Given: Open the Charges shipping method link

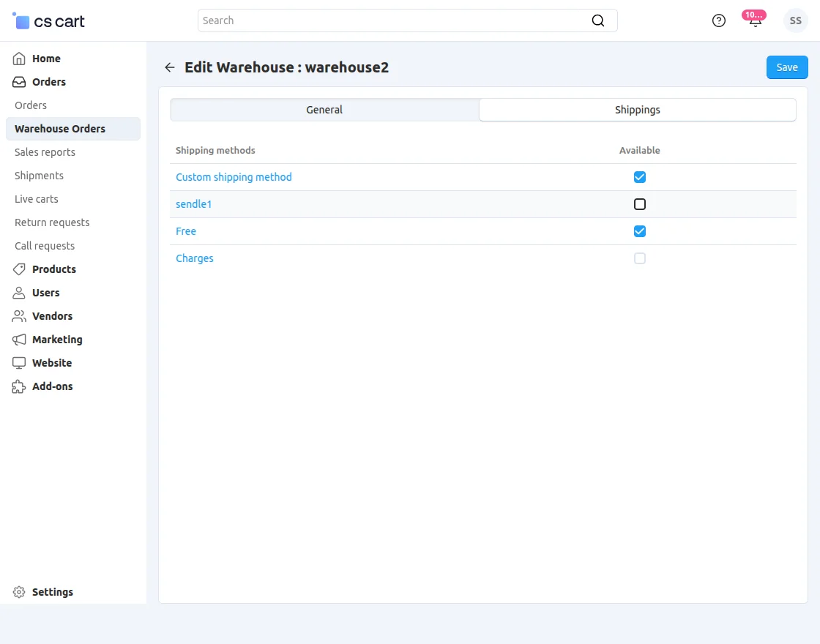Looking at the screenshot, I should [195, 258].
